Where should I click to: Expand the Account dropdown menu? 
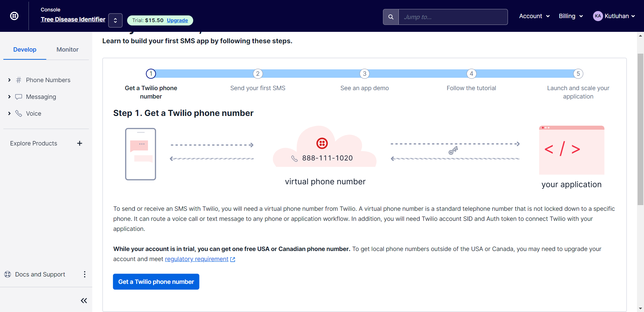coord(534,16)
